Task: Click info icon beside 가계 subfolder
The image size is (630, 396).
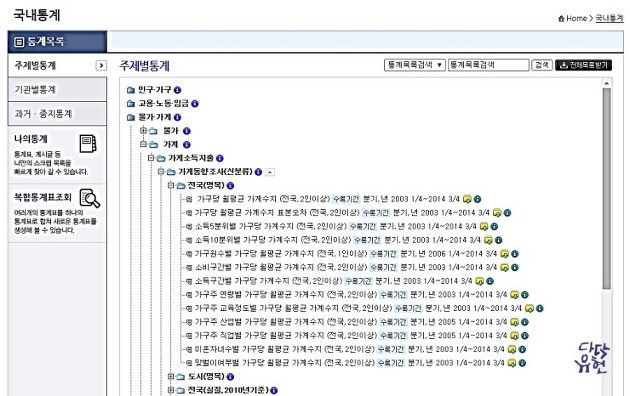Action: point(186,145)
